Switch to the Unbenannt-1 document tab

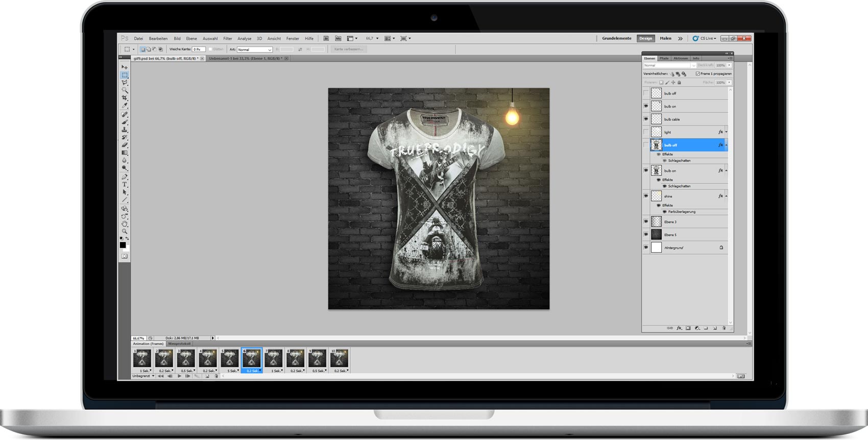click(245, 59)
